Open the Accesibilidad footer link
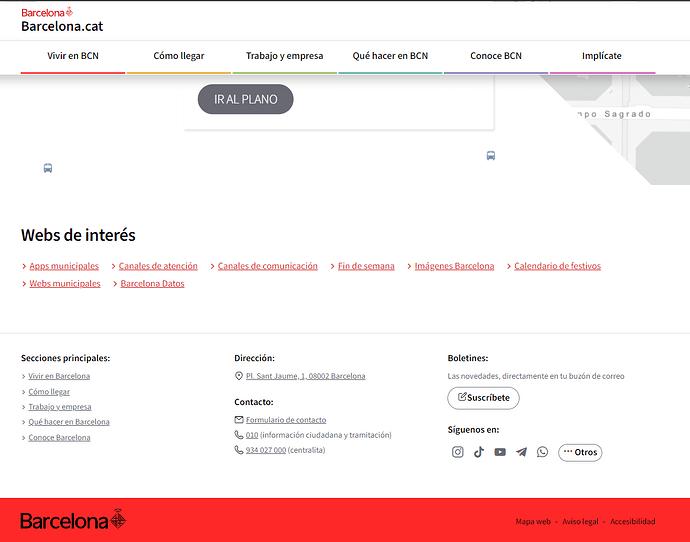The image size is (690, 542). tap(632, 522)
